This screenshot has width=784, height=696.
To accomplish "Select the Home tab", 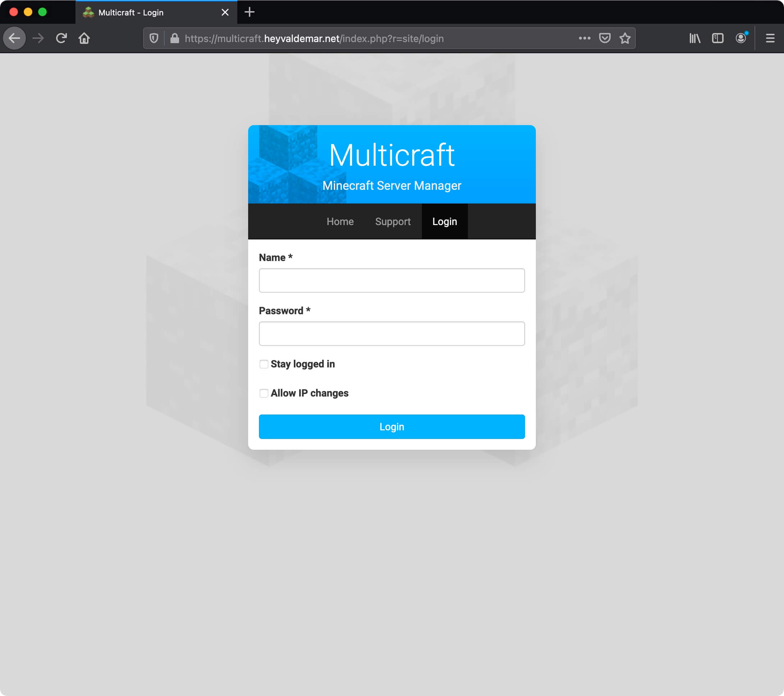I will (340, 222).
